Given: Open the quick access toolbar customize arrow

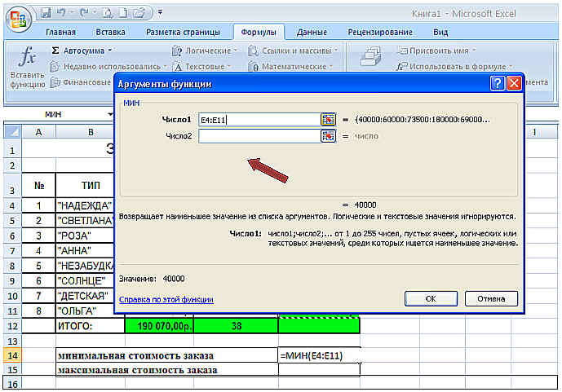Looking at the screenshot, I should coord(160,12).
